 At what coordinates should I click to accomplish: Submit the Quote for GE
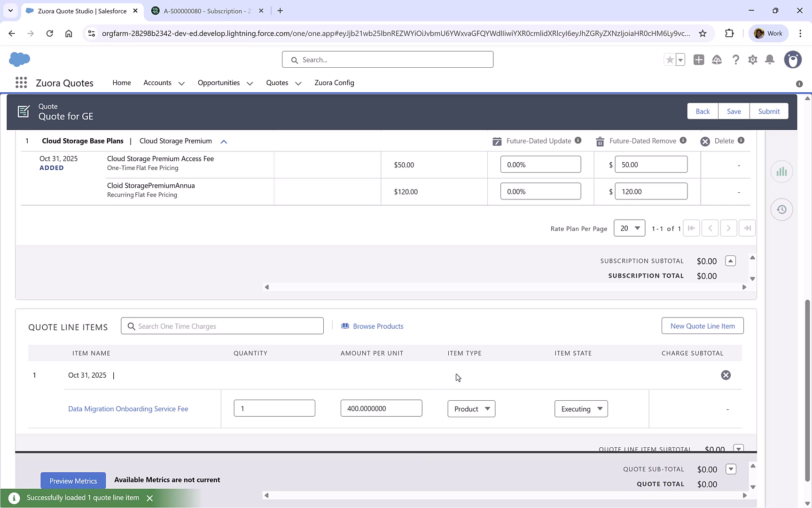click(769, 111)
